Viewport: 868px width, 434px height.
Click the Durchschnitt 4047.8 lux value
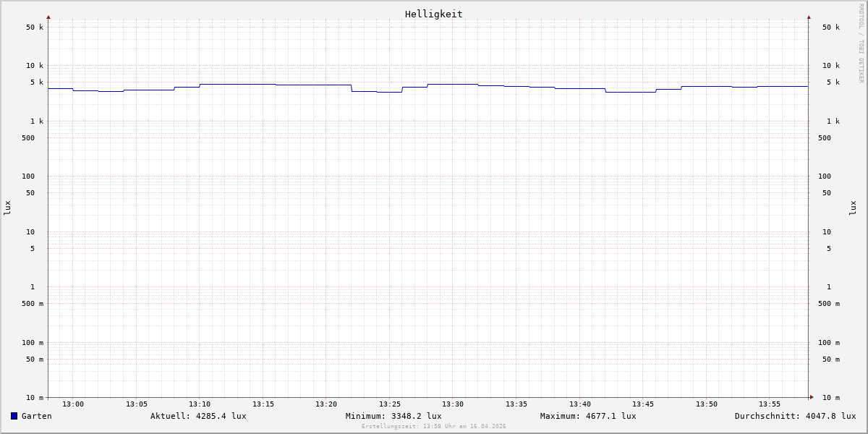pos(795,416)
